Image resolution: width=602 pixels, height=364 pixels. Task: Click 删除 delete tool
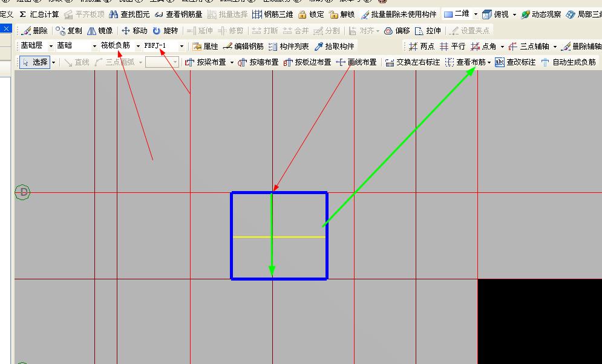tap(35, 31)
